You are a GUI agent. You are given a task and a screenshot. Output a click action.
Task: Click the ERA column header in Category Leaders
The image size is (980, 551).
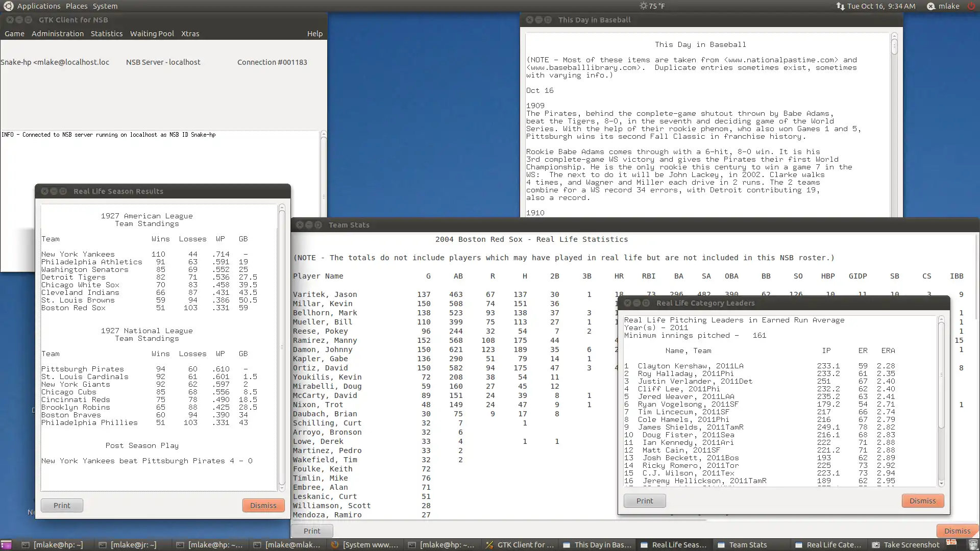tap(888, 350)
